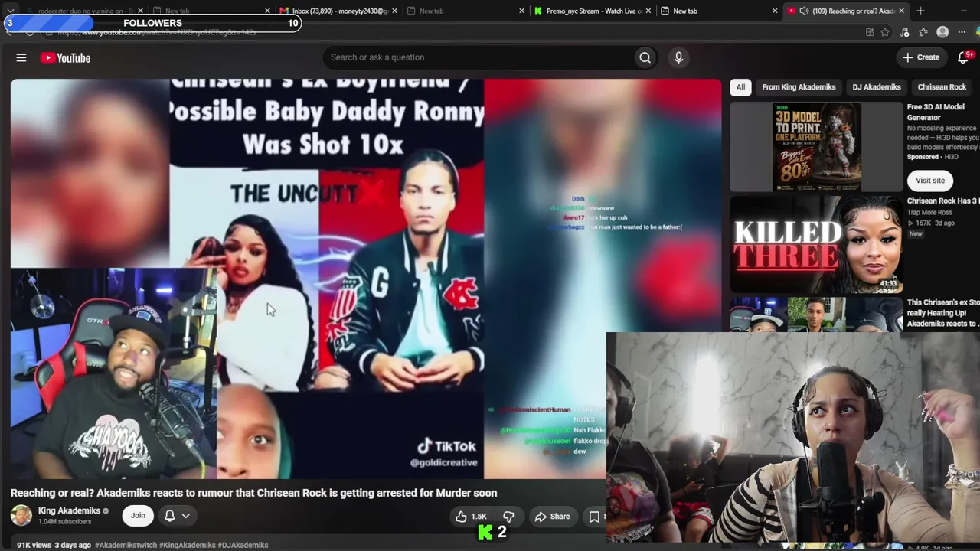Click the 1.04M subscribers text

click(65, 522)
